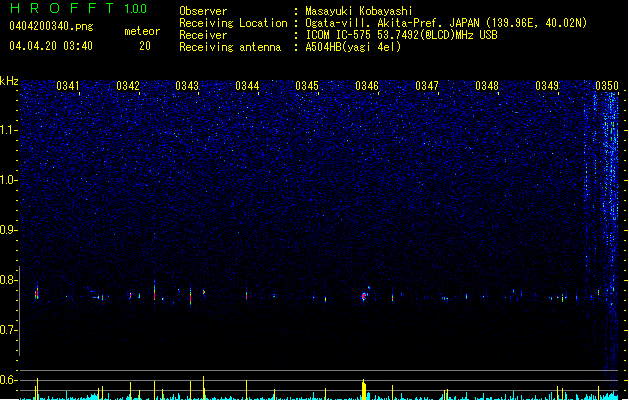Click the date stamp 04.04.20 03:40
The height and width of the screenshot is (400, 629).
tap(51, 46)
